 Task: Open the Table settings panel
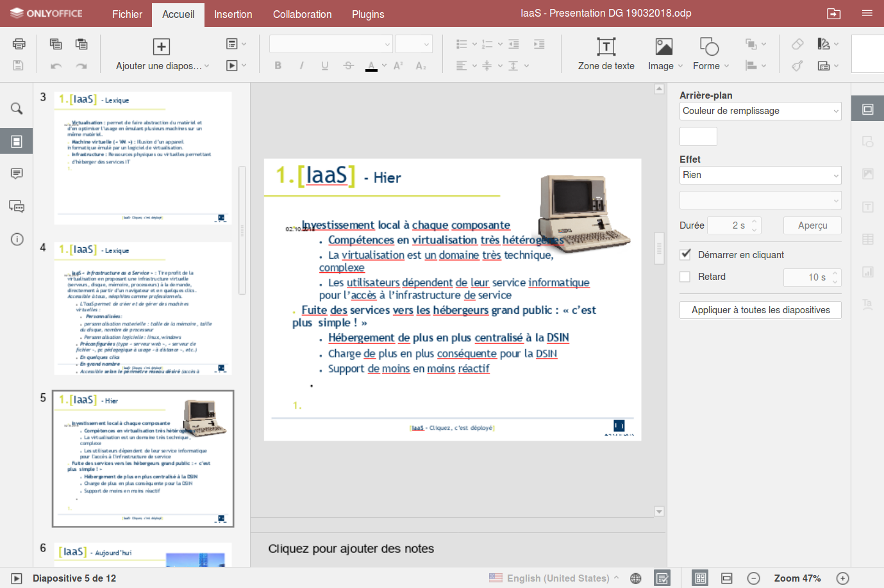(x=867, y=238)
